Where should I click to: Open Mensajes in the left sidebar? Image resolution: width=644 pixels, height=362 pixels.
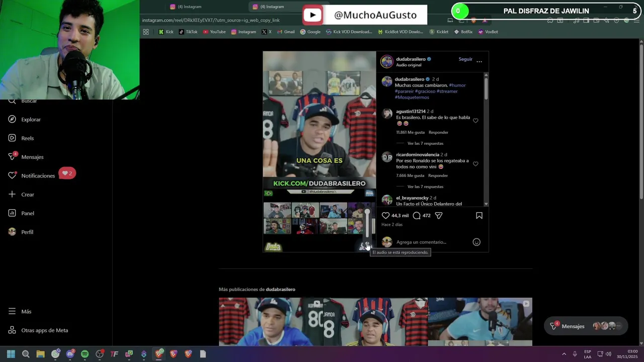coord(26,157)
